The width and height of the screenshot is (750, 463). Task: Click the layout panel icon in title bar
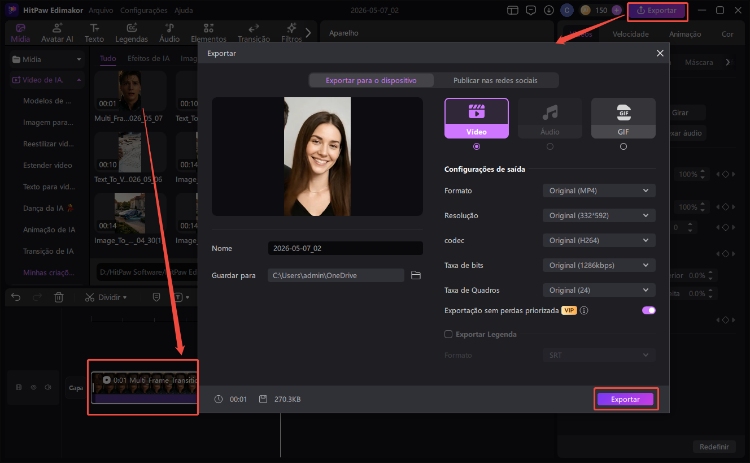[x=513, y=10]
